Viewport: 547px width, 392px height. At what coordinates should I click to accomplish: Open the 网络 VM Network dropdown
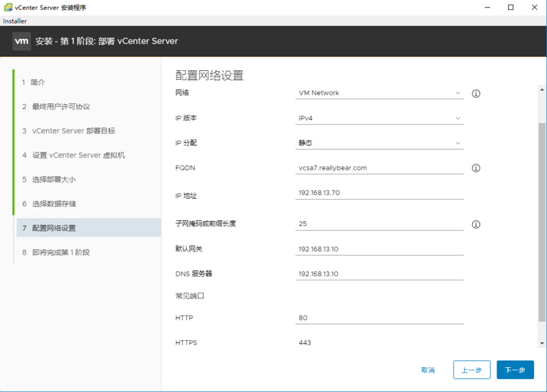point(379,93)
